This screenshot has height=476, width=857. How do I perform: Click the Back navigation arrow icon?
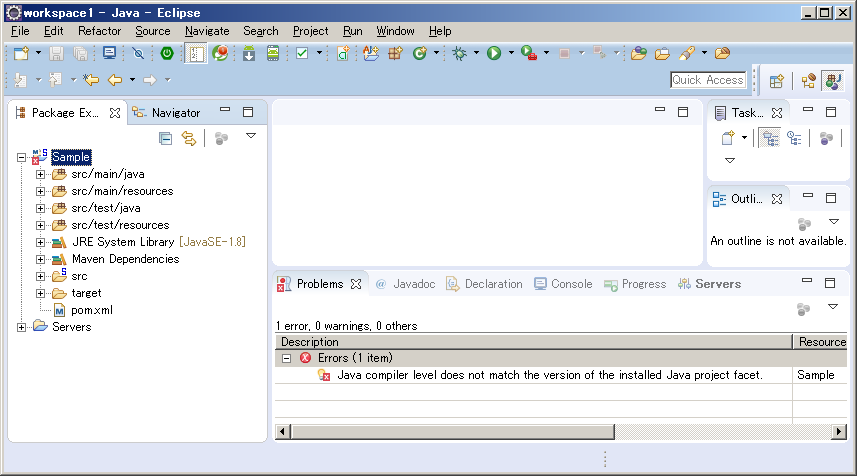pyautogui.click(x=115, y=80)
